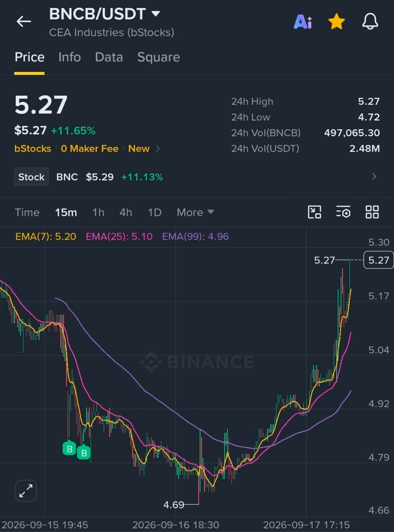The width and height of the screenshot is (394, 532).
Task: Tap the +11.65% price change text
Action: [x=73, y=131]
